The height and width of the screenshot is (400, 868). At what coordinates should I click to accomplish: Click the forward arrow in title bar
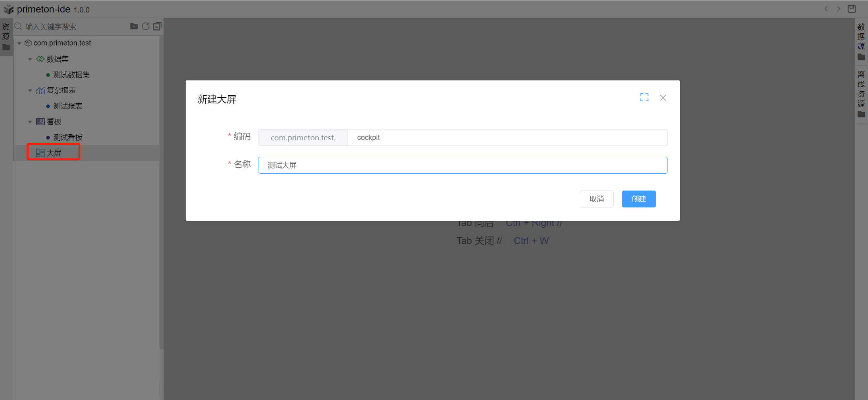(x=838, y=9)
